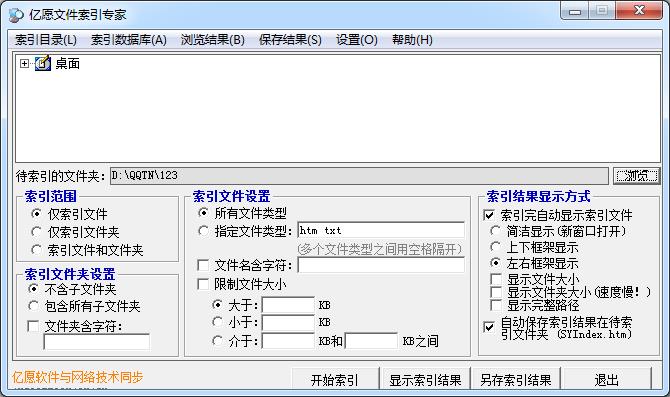Viewport: 670px width, 397px height.
Task: Enable 文件名含字符 checkbox
Action: point(203,265)
